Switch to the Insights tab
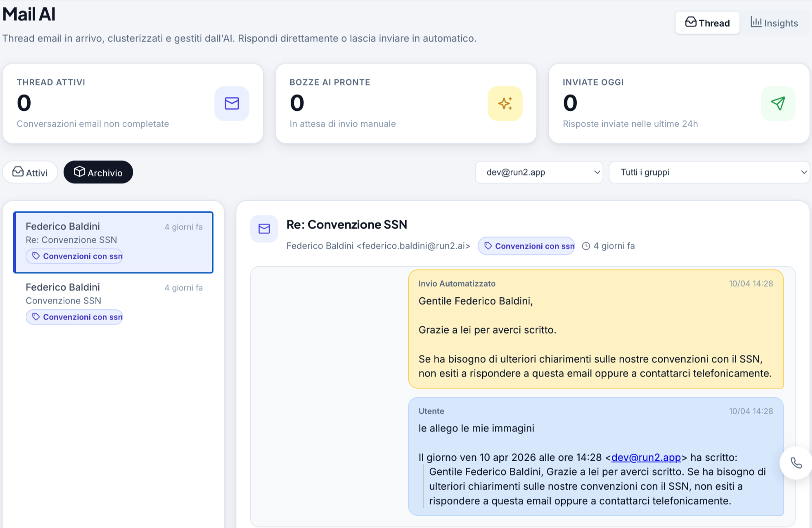The height and width of the screenshot is (528, 812). 774,23
